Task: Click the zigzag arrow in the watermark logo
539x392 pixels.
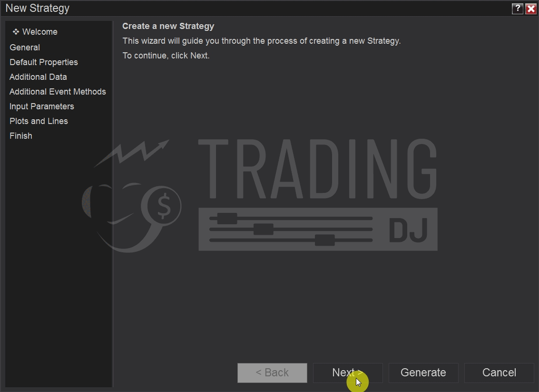Action: pos(133,153)
